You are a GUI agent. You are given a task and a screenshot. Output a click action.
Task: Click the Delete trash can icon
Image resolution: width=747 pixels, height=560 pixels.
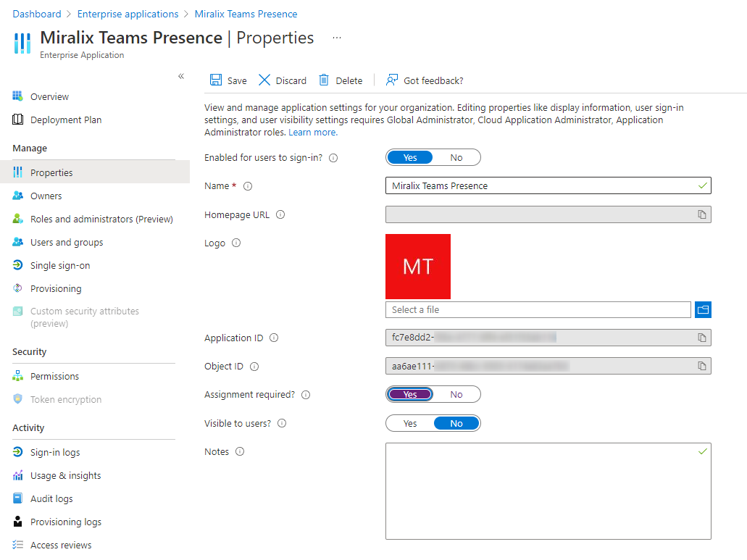(x=324, y=80)
